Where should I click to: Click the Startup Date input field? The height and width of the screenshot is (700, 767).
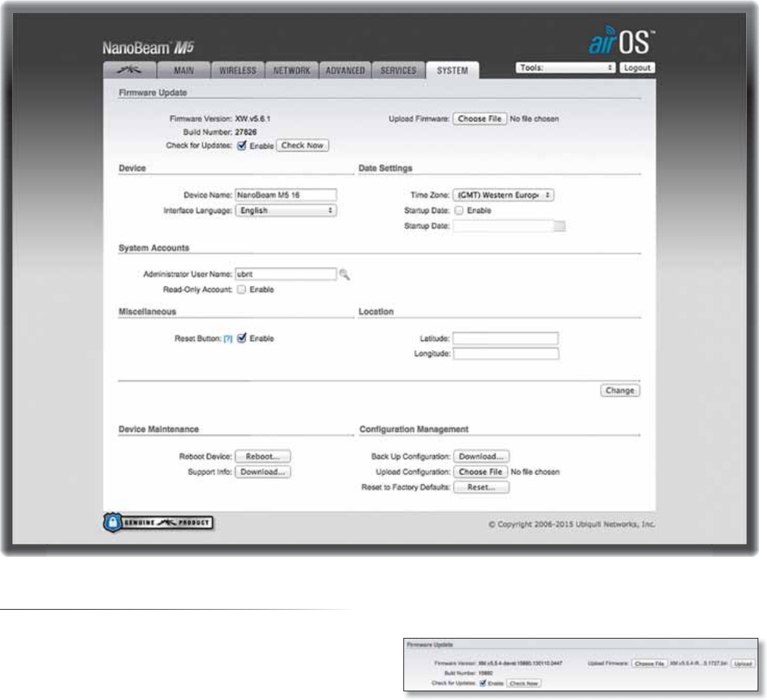[x=503, y=226]
